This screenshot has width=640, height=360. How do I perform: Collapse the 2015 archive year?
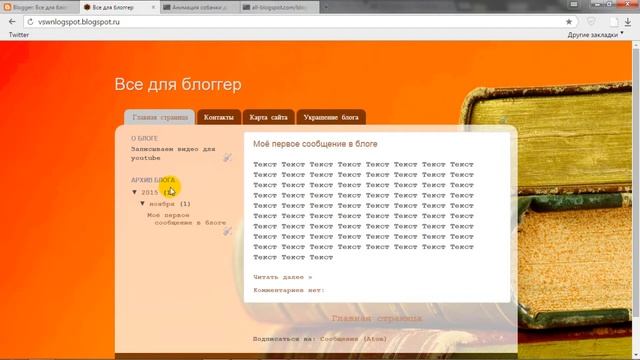click(135, 192)
